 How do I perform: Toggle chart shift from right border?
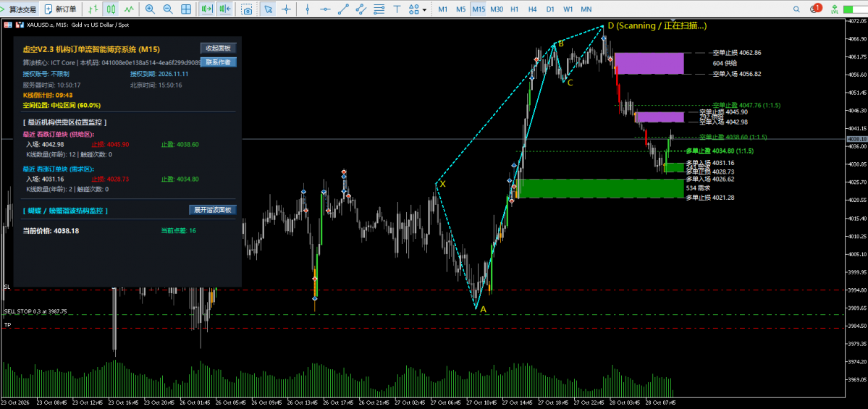(x=224, y=9)
